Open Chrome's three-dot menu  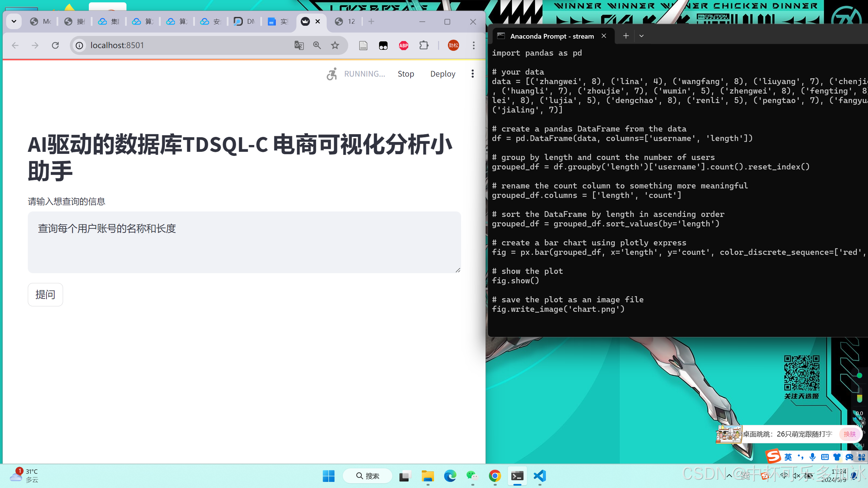coord(474,45)
